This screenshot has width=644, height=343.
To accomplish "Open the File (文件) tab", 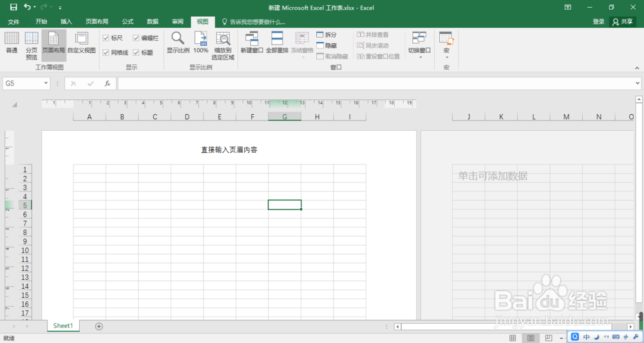I will click(x=14, y=22).
